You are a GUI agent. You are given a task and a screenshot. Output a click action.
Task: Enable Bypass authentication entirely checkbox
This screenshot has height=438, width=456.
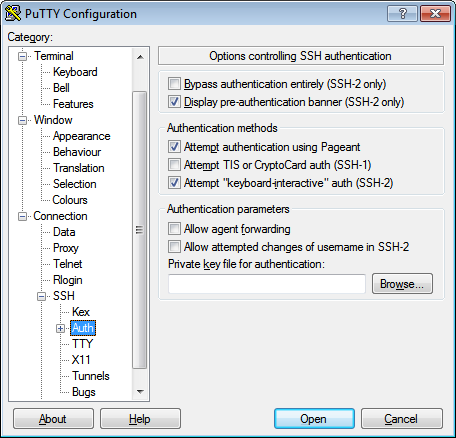point(174,84)
